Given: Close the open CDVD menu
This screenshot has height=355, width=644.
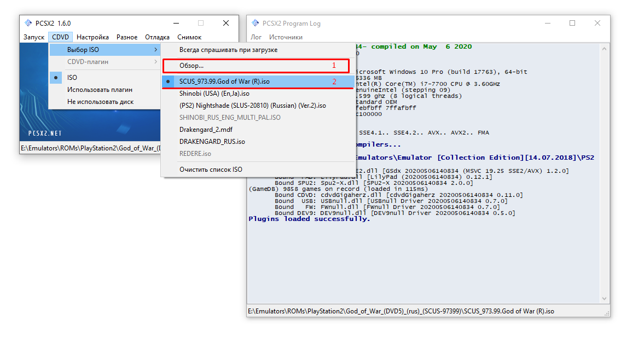Looking at the screenshot, I should click(x=60, y=37).
